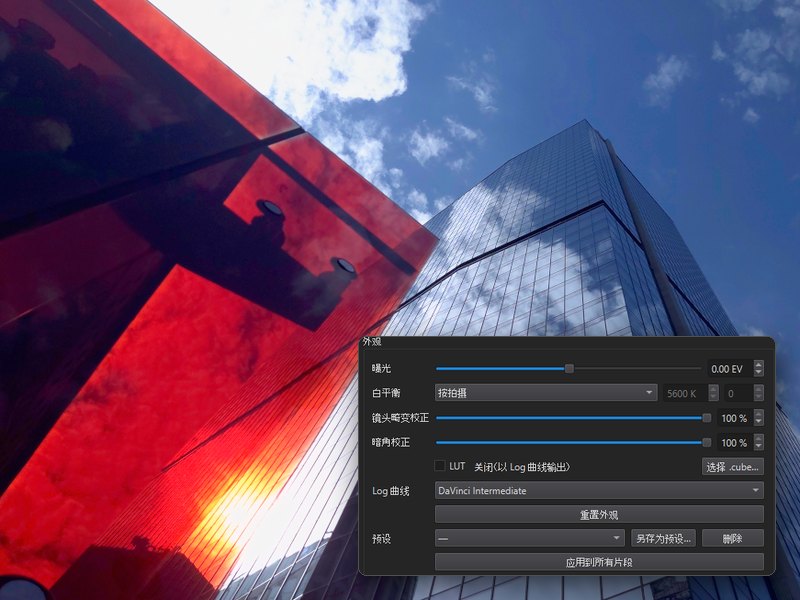800x600 pixels.
Task: Increase 镜头畸变校正 percentage with up arrow
Action: pos(759,414)
